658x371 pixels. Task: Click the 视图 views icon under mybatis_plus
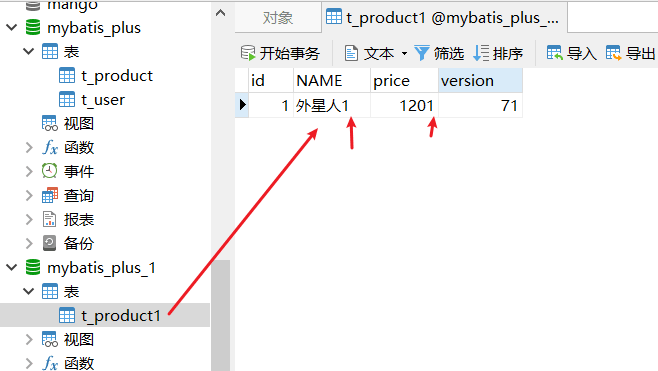pyautogui.click(x=50, y=123)
